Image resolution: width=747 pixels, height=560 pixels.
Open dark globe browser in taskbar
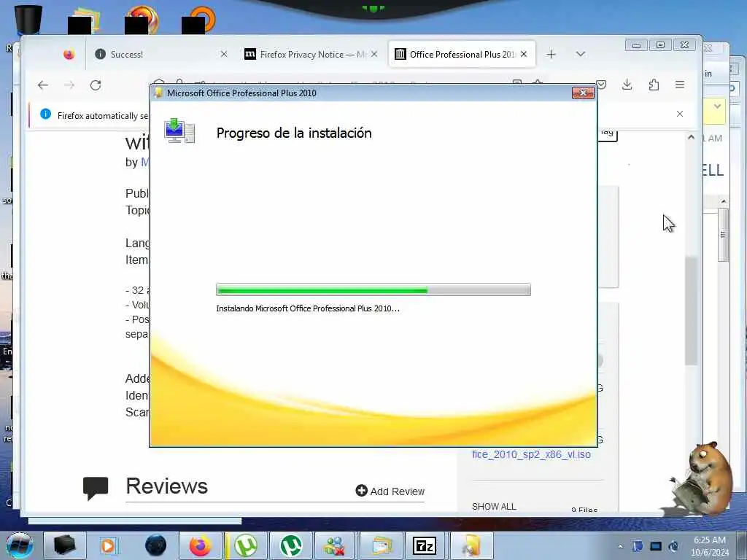click(x=156, y=545)
